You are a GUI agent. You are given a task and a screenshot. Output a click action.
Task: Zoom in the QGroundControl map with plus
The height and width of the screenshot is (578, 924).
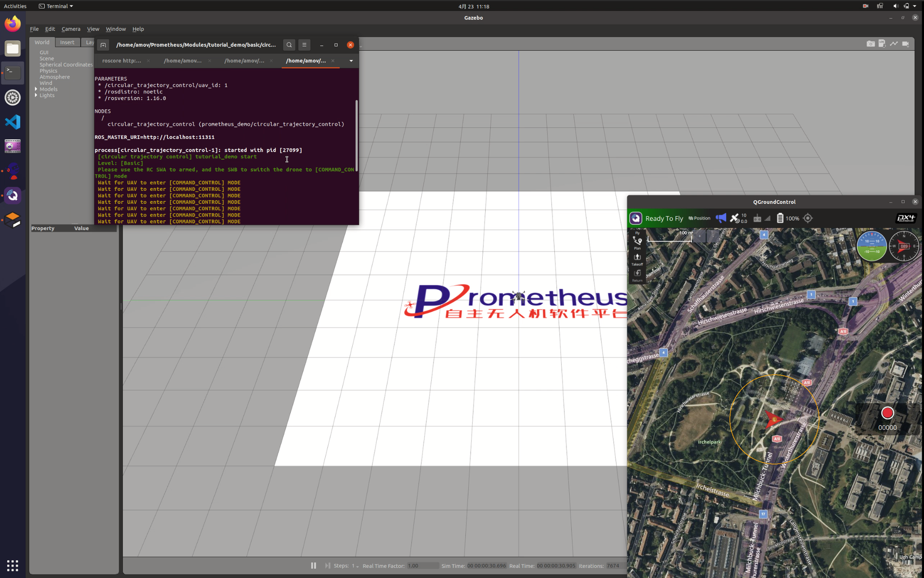click(x=700, y=236)
